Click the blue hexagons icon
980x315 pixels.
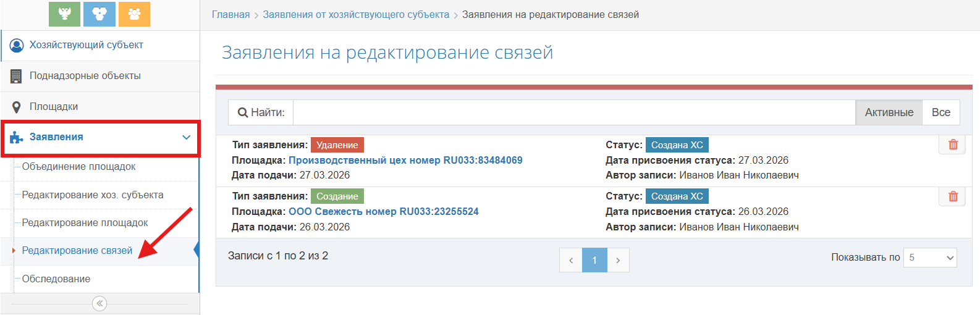99,14
